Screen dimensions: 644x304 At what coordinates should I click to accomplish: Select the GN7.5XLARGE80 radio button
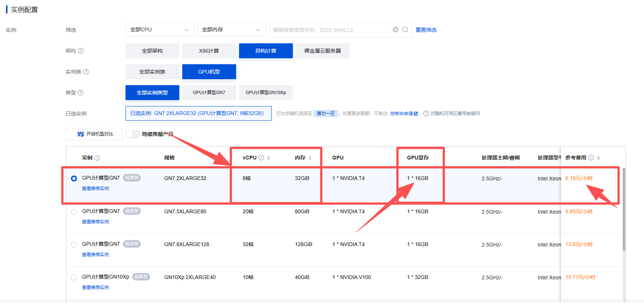[74, 212]
